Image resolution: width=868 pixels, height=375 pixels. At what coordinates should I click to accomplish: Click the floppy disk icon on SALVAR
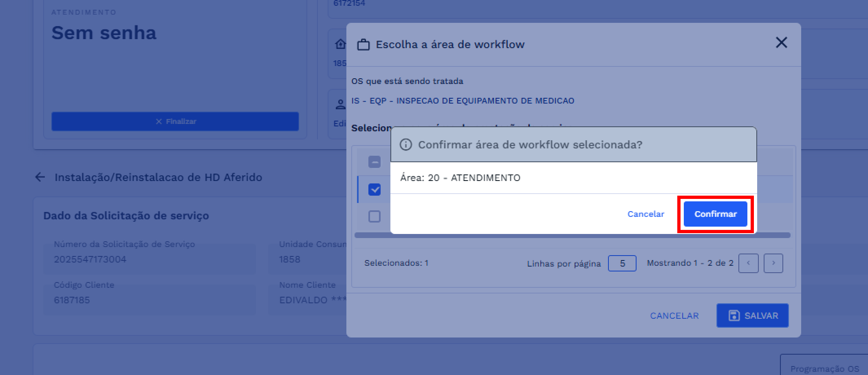(x=734, y=315)
